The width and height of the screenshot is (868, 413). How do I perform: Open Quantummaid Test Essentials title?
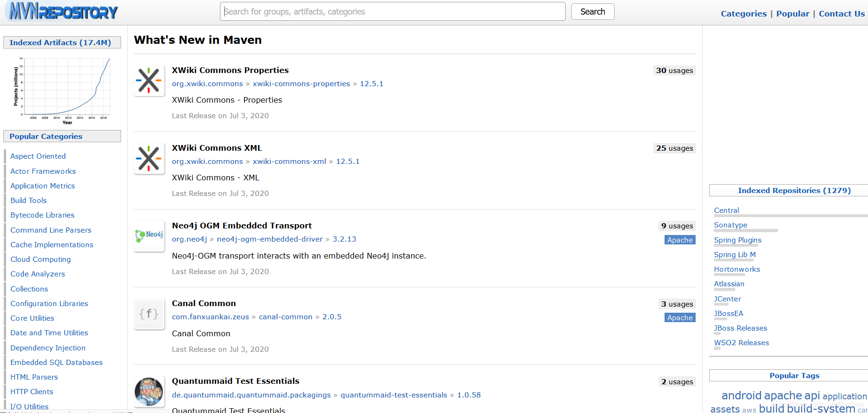(235, 381)
